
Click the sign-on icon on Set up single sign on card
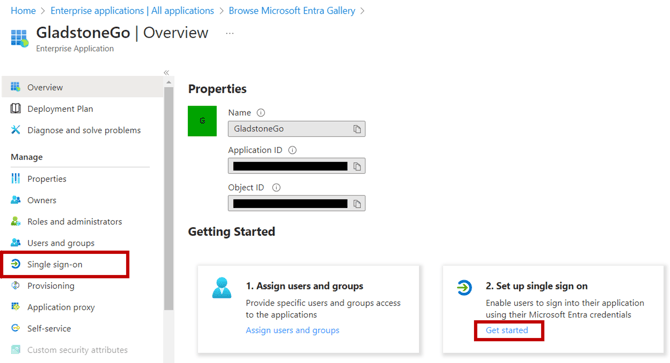(x=464, y=287)
